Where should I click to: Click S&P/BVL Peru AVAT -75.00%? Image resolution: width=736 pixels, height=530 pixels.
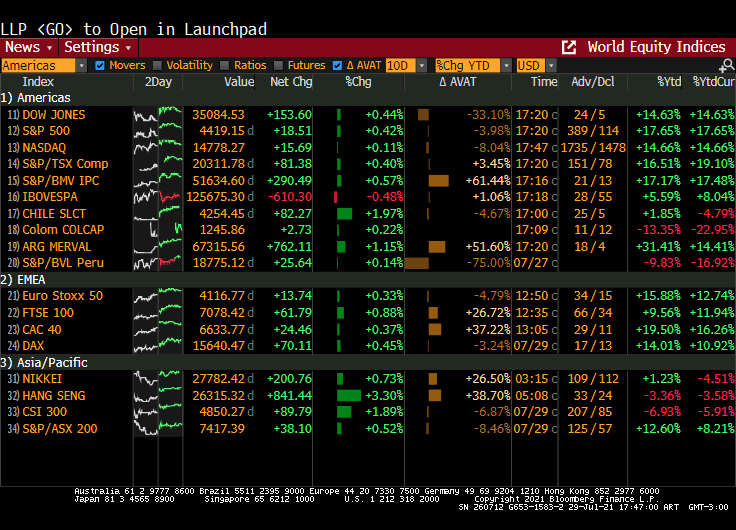(488, 262)
